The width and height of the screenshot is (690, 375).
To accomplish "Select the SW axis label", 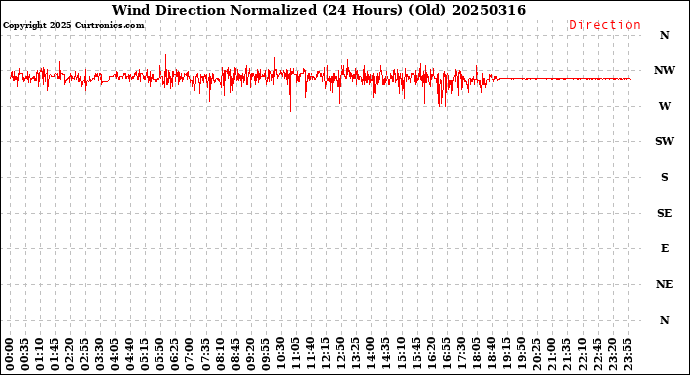I will click(664, 141).
